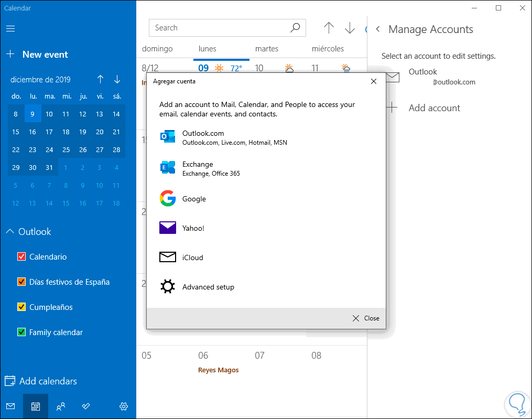This screenshot has width=532, height=419.
Task: Close Agregar cuenta dialog with top X
Action: pos(374,81)
